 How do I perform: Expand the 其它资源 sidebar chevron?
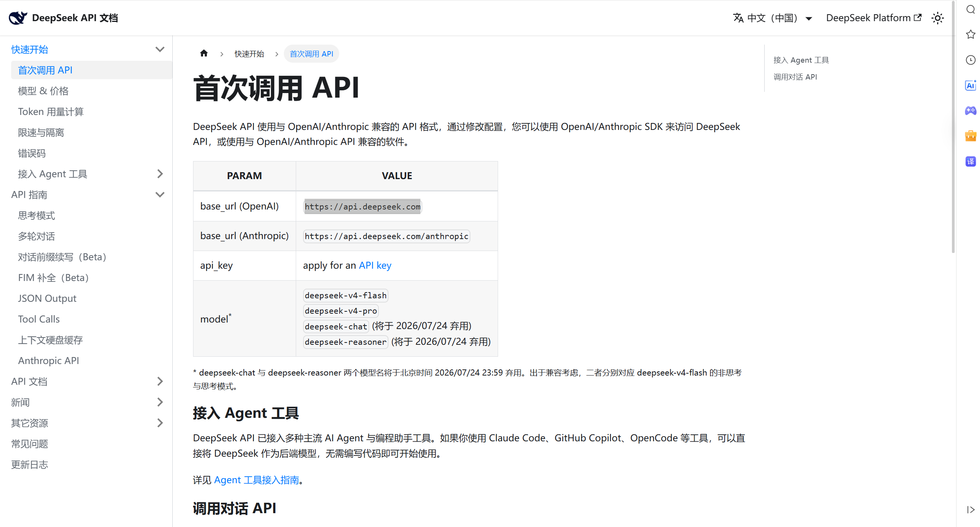pos(160,423)
